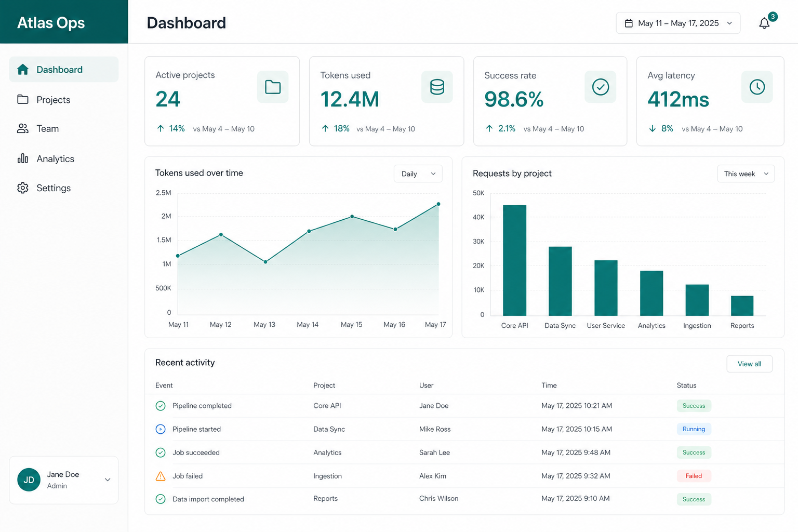Click the down arrow next to 8%
Image resolution: width=798 pixels, height=532 pixels.
pos(653,128)
